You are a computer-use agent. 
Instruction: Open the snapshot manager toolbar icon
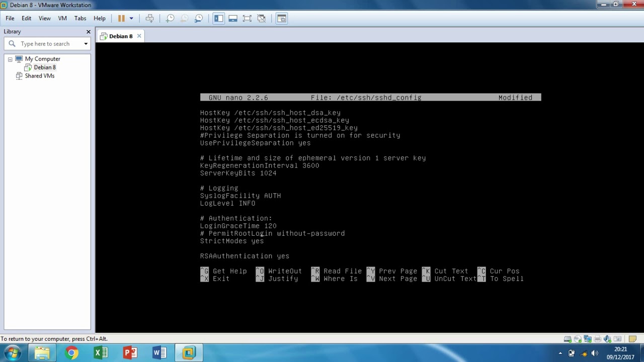[199, 19]
